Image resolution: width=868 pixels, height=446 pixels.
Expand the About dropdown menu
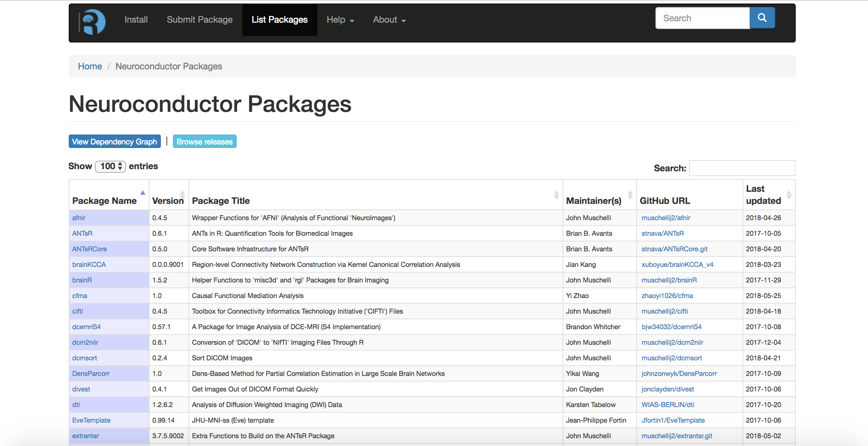pyautogui.click(x=389, y=20)
